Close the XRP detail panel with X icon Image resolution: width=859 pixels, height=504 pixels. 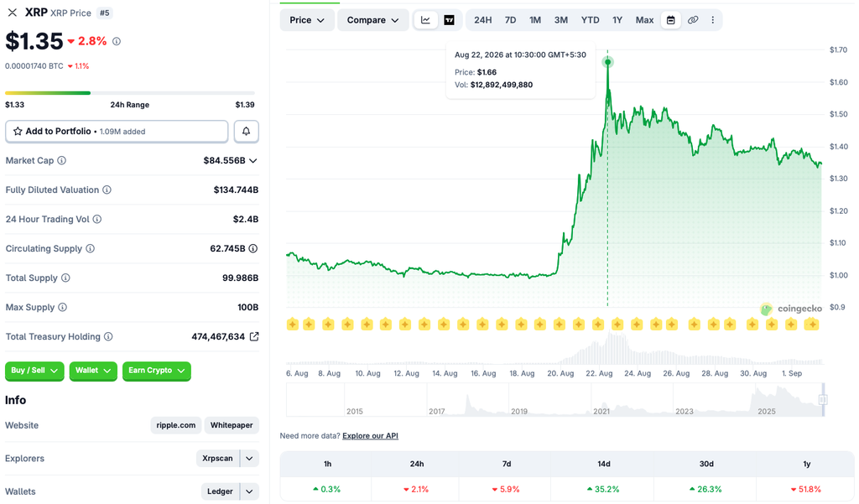(x=12, y=13)
